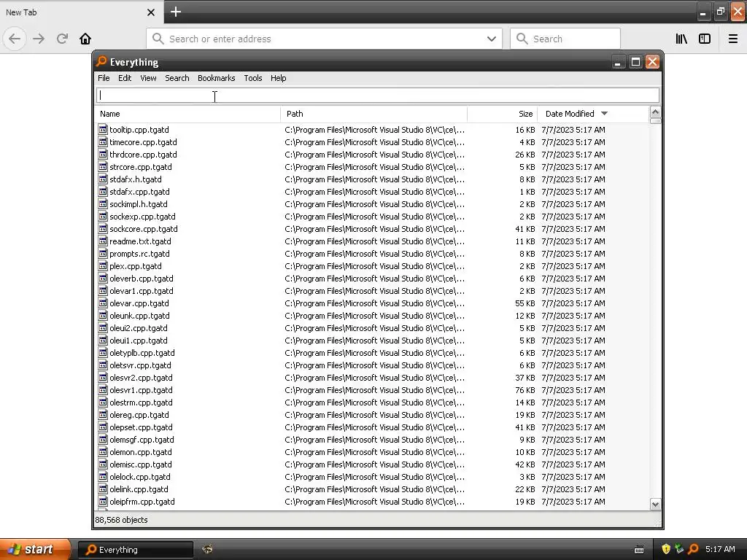Click the 88,568 objects status bar text

click(x=122, y=520)
